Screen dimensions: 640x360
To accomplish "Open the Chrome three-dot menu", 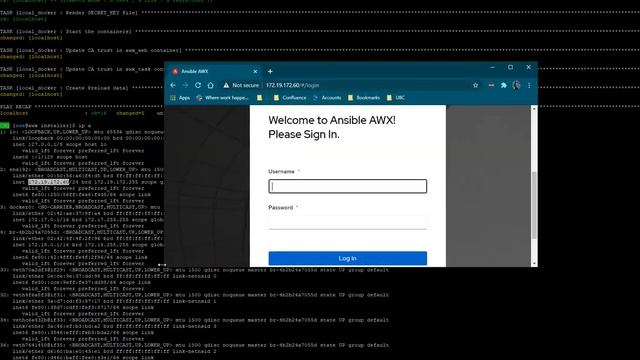I will [529, 85].
